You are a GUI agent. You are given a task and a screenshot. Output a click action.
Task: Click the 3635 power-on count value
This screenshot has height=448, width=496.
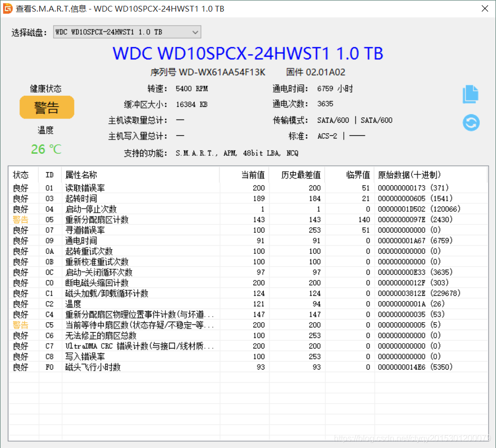click(x=325, y=104)
